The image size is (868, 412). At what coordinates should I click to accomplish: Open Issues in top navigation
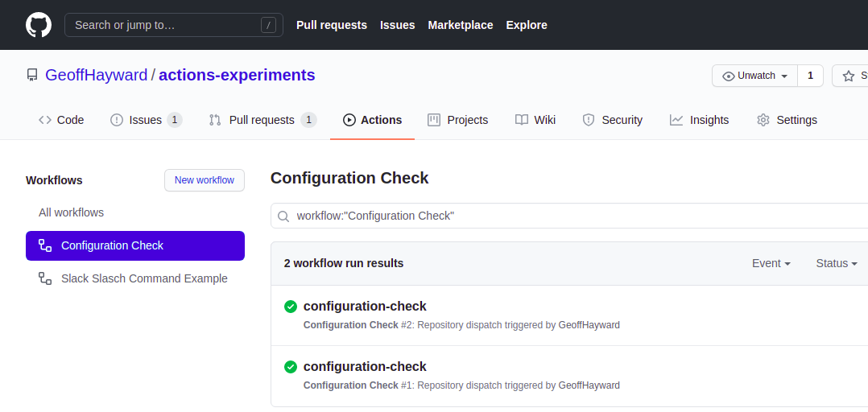pos(398,25)
